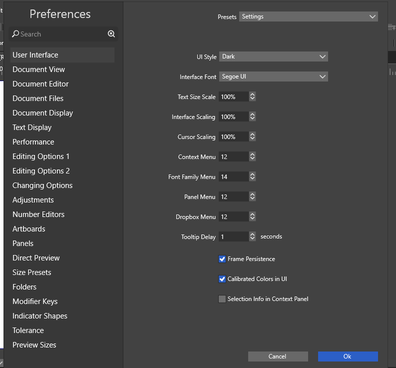The height and width of the screenshot is (368, 396).
Task: Click the Cancel button
Action: (278, 356)
